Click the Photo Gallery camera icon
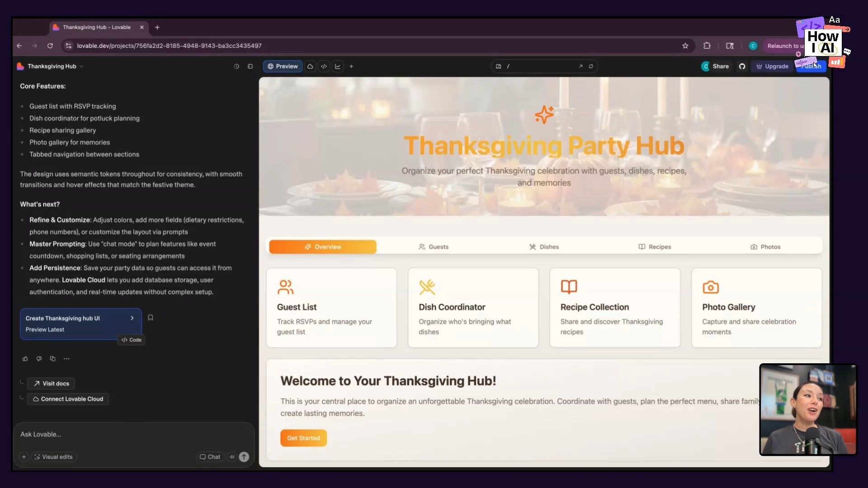Image resolution: width=868 pixels, height=488 pixels. [710, 287]
